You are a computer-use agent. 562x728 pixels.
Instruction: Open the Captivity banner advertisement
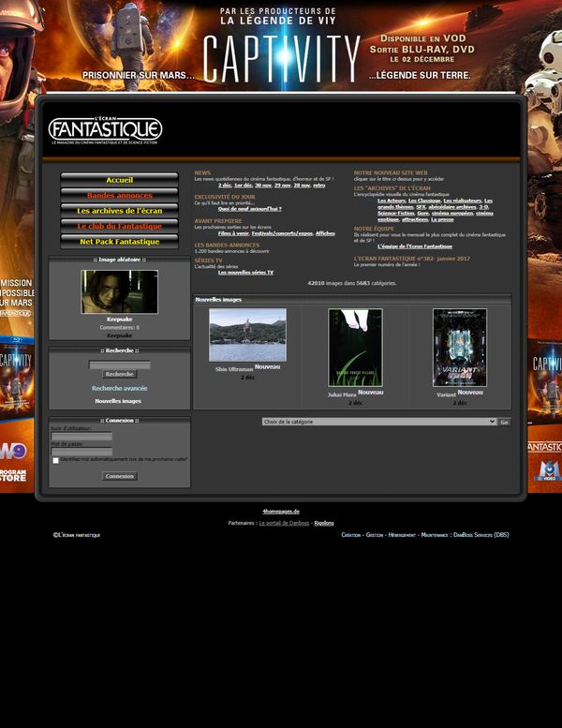coord(281,47)
